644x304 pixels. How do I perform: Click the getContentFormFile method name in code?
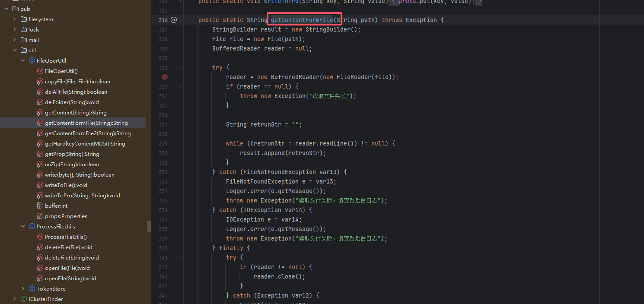click(302, 20)
